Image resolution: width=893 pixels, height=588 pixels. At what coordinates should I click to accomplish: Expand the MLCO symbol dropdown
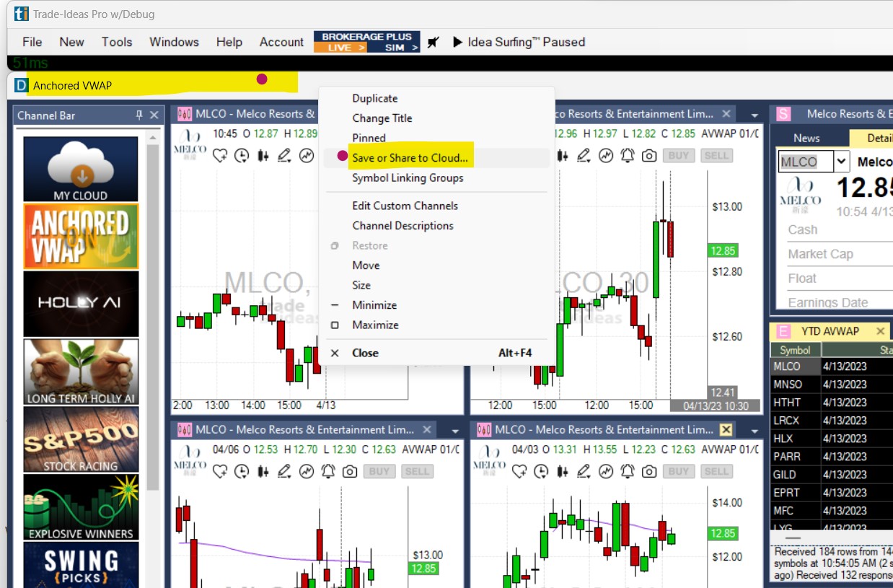point(842,162)
